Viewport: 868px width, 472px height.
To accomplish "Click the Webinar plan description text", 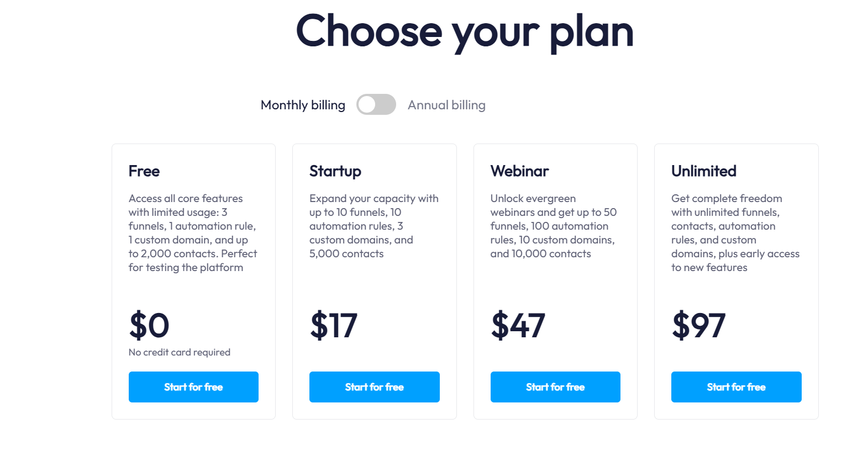I will 553,226.
